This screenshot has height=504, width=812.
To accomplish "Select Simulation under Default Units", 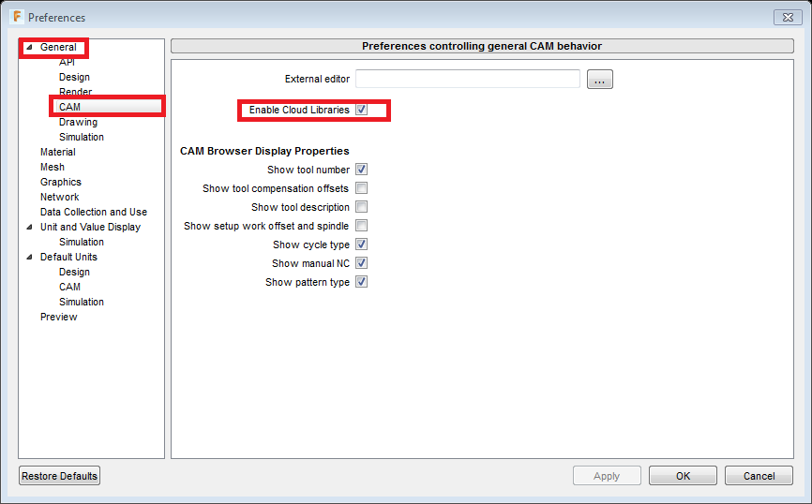I will coord(82,303).
